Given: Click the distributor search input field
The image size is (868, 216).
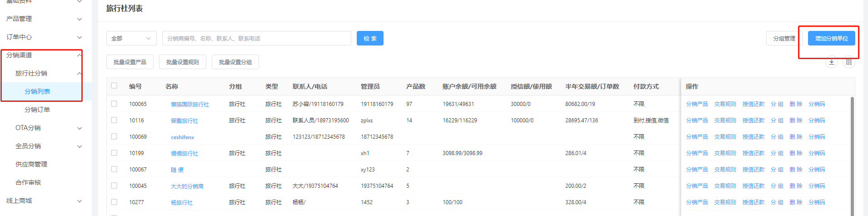Looking at the screenshot, I should (256, 38).
